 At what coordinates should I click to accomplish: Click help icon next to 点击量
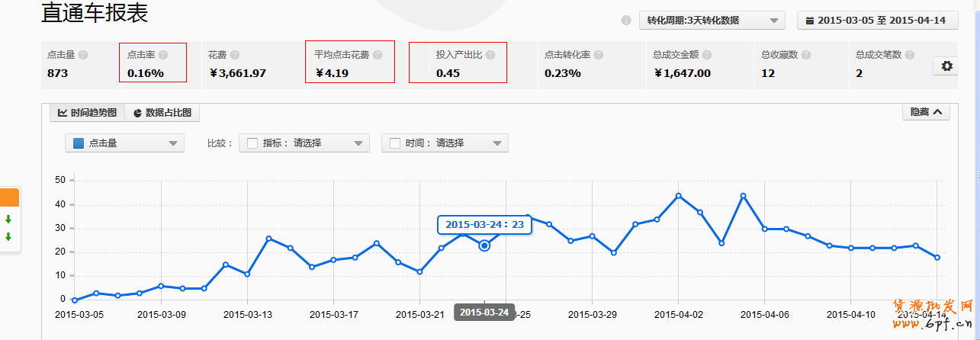point(83,55)
